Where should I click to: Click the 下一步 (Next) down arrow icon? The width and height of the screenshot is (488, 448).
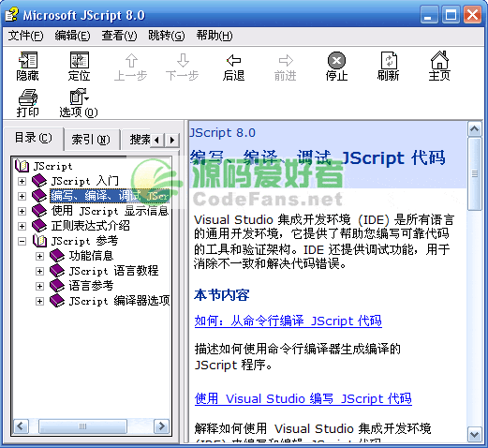coord(183,60)
